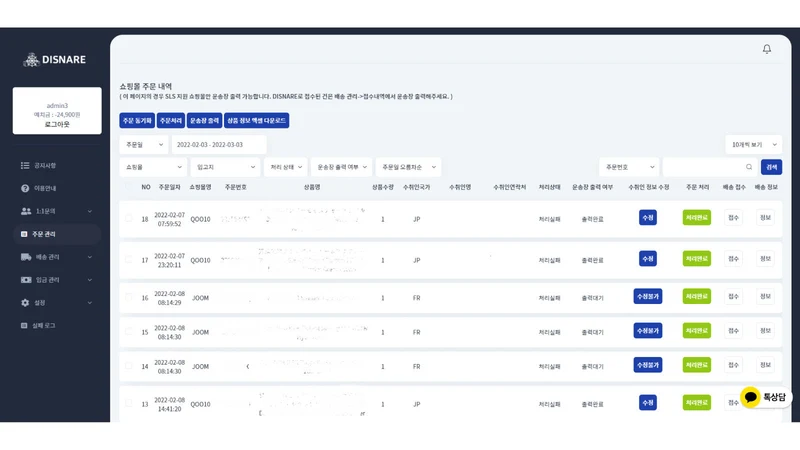Viewport: 800px width, 450px height.
Task: Open the 쇼핑몰 filter dropdown
Action: click(x=153, y=167)
